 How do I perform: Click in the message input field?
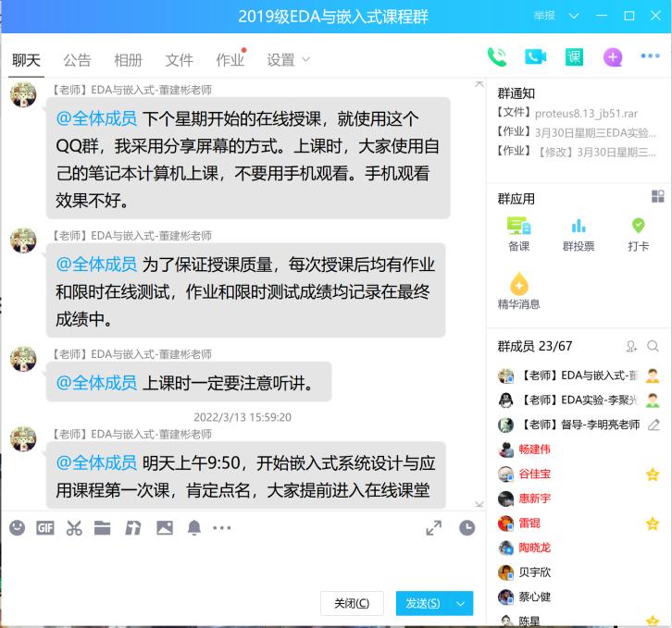pos(241,562)
